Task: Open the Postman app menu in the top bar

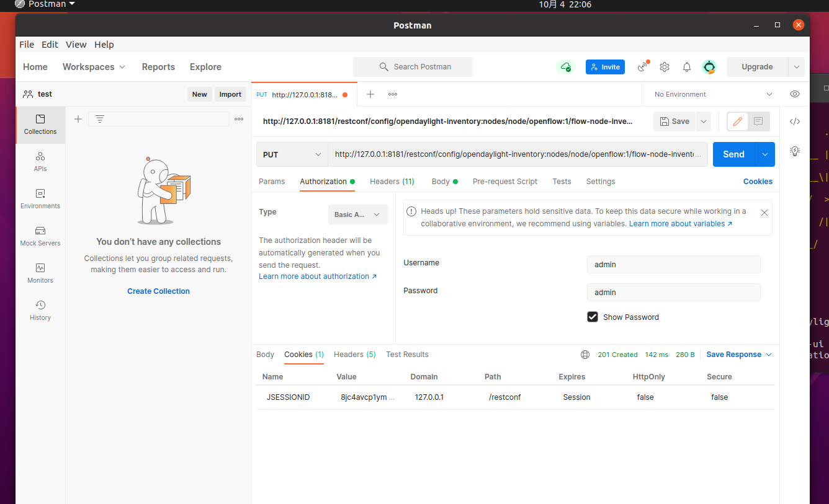Action: (45, 4)
